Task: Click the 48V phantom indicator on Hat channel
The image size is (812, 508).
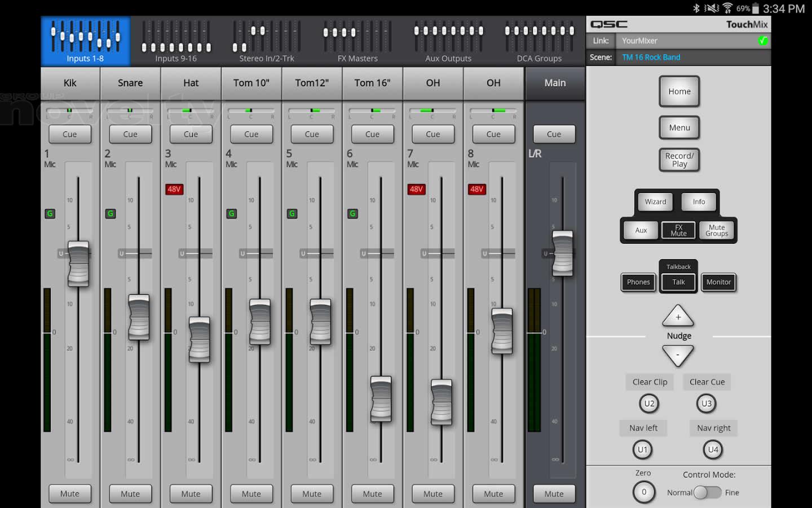Action: click(x=174, y=189)
